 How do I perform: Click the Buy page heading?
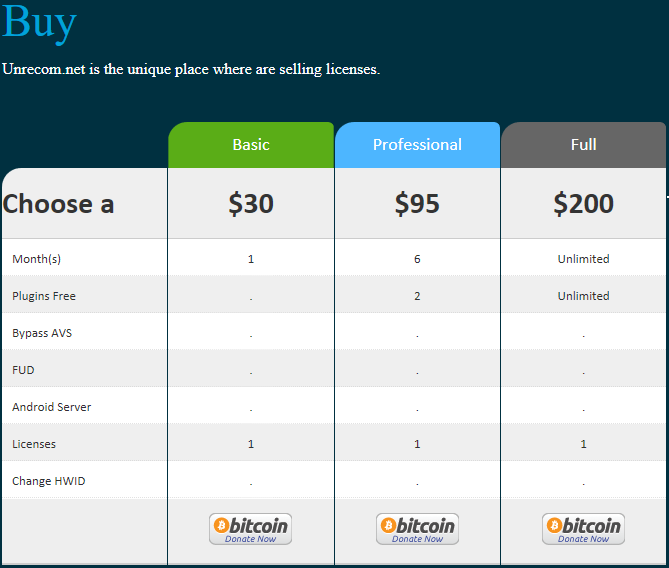click(x=39, y=22)
